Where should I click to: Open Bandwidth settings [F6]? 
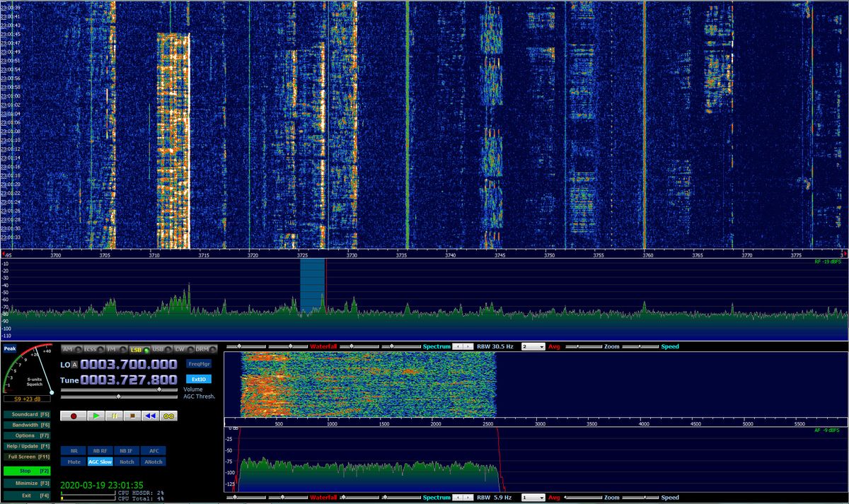point(27,425)
